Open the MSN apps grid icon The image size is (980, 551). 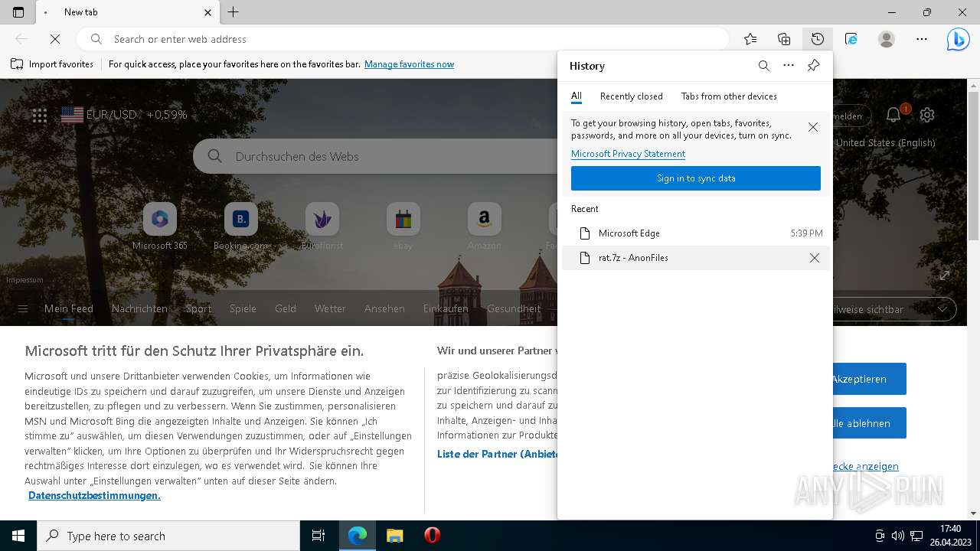coord(40,116)
